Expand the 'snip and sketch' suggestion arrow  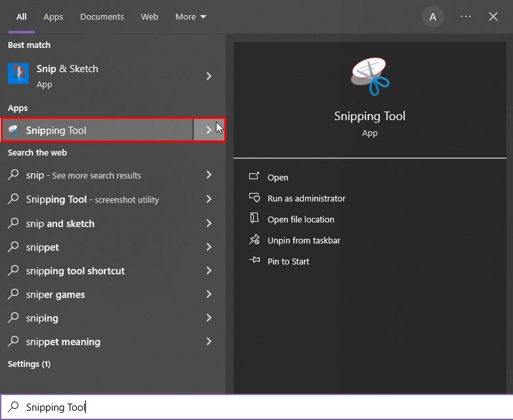point(209,223)
